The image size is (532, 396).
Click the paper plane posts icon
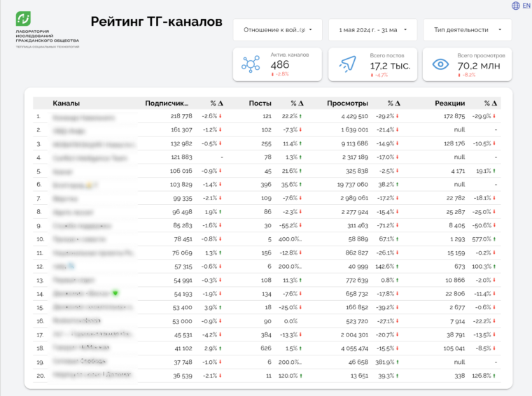tap(347, 64)
